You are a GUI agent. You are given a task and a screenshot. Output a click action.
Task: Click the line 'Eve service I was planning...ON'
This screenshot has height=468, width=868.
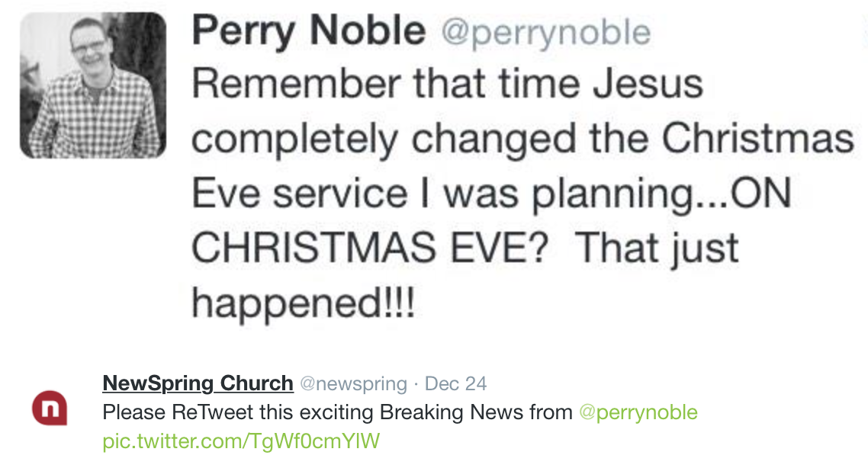(x=490, y=194)
